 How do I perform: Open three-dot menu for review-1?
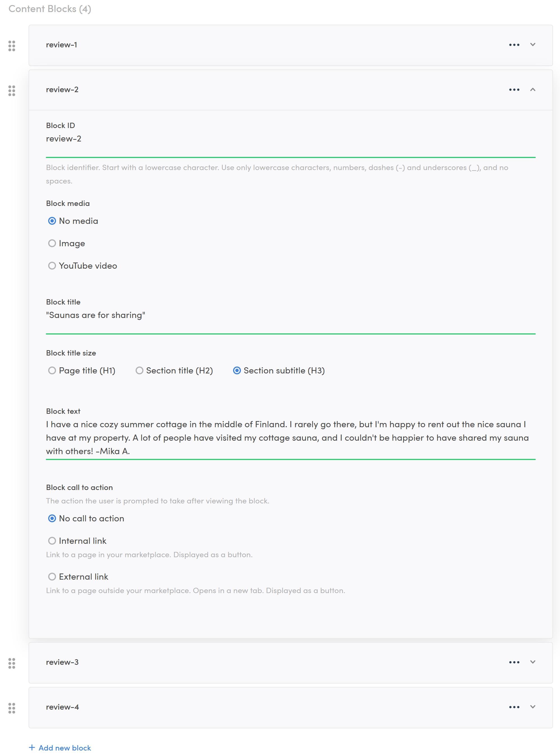(514, 45)
